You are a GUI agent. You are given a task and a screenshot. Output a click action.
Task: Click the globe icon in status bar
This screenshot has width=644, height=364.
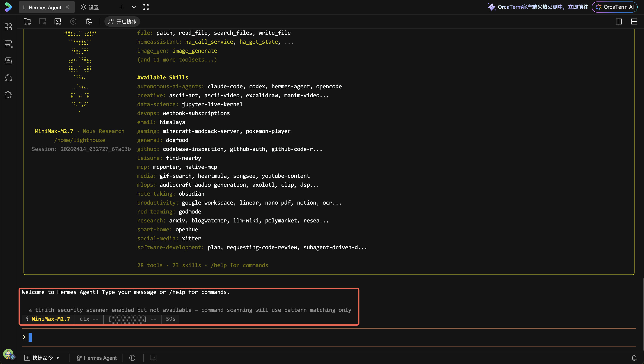132,358
